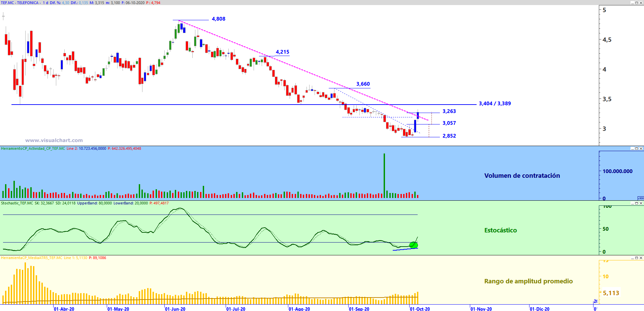Select the 3,057 price level label
The image size is (644, 311).
(x=449, y=123)
